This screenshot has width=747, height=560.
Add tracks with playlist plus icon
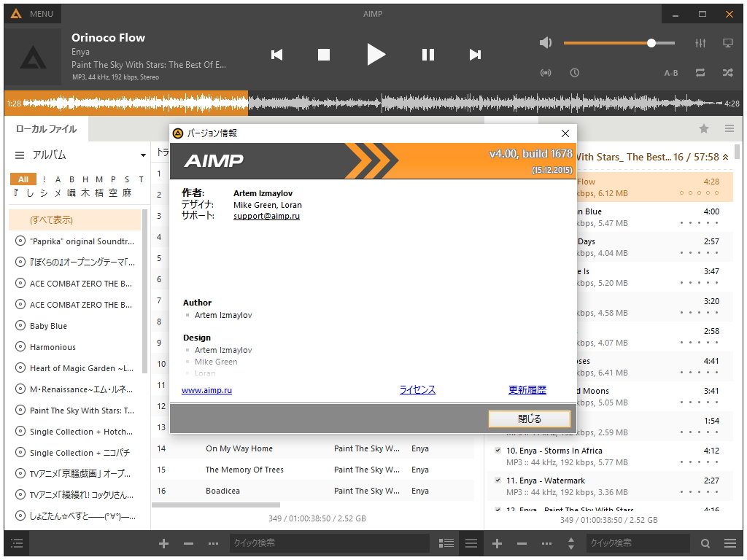coord(497,543)
